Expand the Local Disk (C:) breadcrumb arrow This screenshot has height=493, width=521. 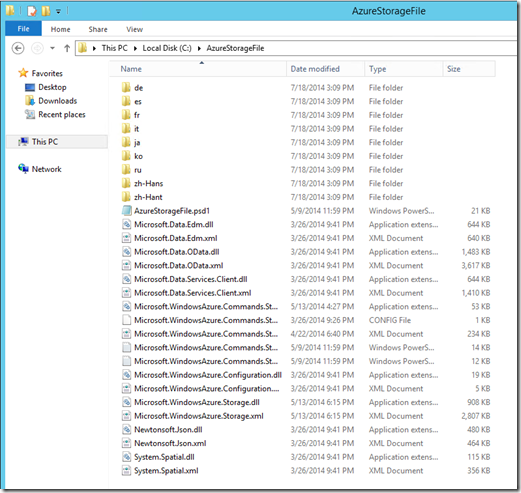pyautogui.click(x=199, y=48)
